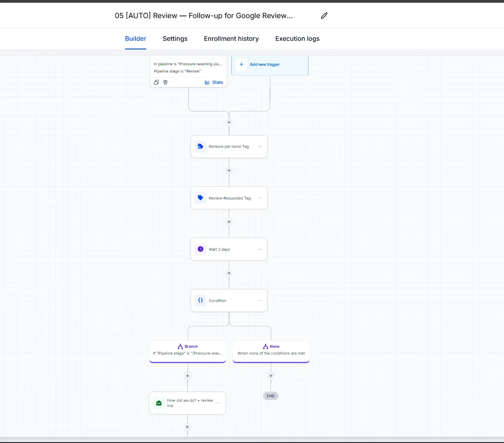This screenshot has height=443, width=504.
Task: Add step below How did we do email
Action: pyautogui.click(x=187, y=427)
